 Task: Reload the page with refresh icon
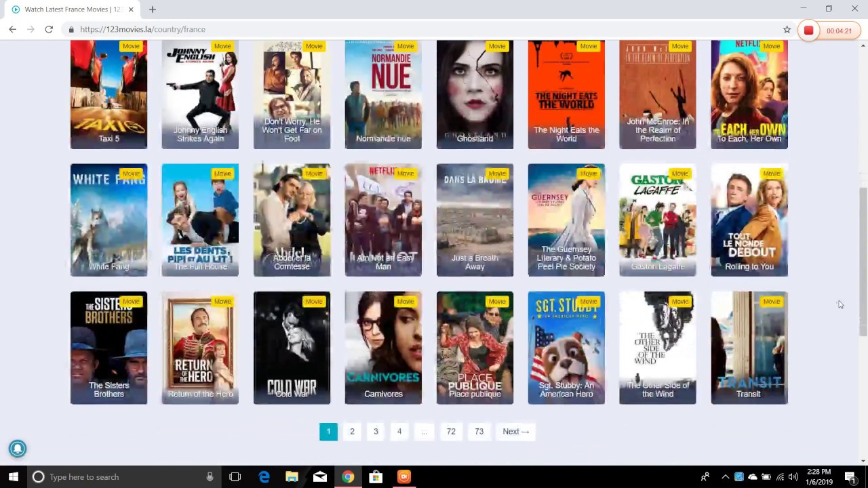pos(49,29)
